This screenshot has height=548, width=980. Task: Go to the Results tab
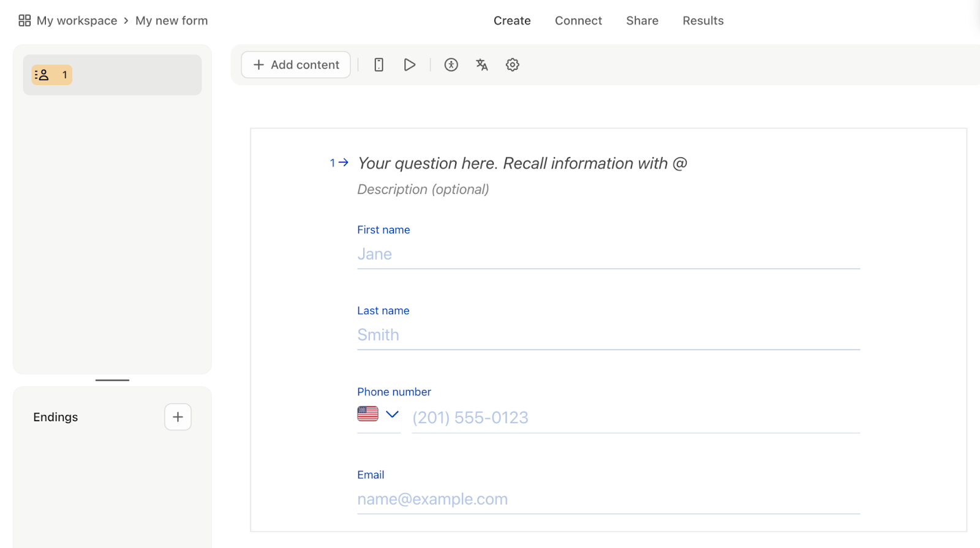703,21
